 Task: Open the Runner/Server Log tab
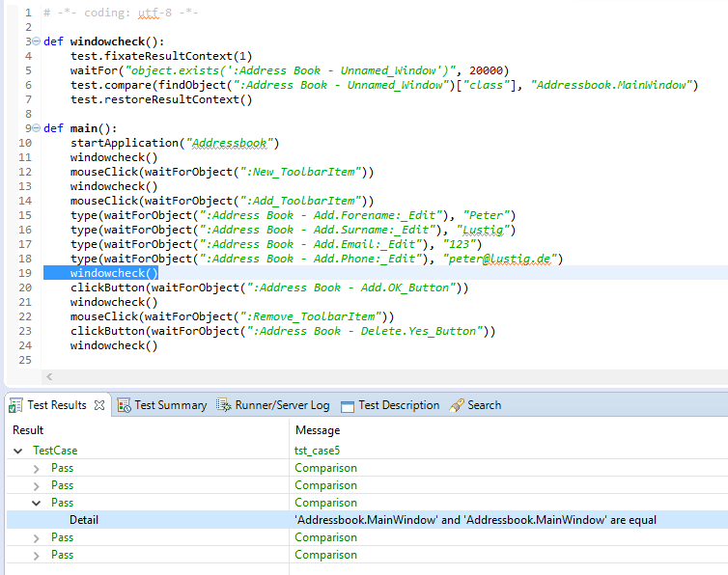pyautogui.click(x=281, y=405)
